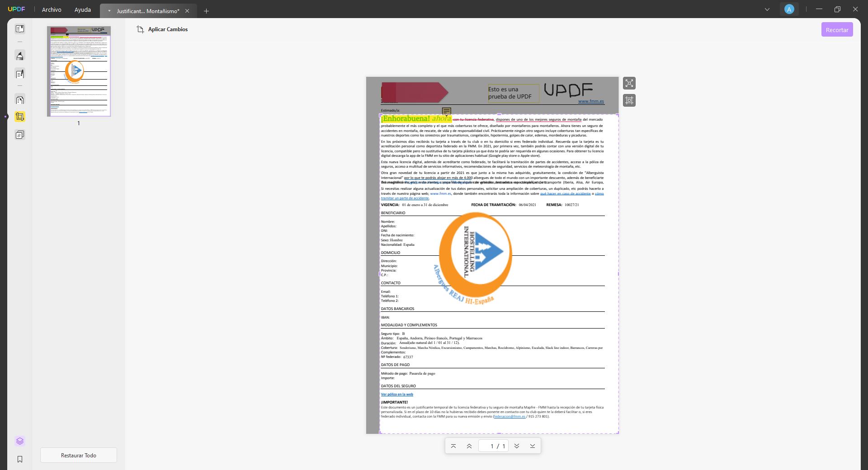Viewport: 868px width, 470px height.
Task: Click the Recortar button
Action: (837, 30)
